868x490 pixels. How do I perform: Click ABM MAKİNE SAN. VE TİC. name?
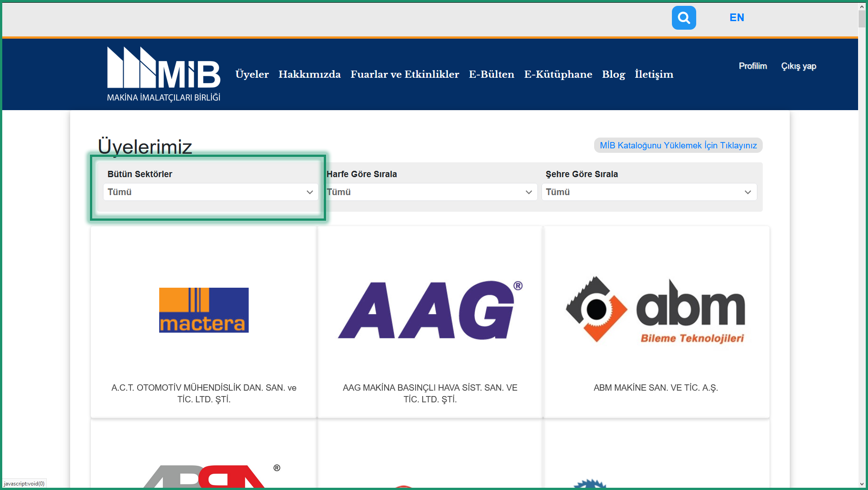[x=656, y=388]
